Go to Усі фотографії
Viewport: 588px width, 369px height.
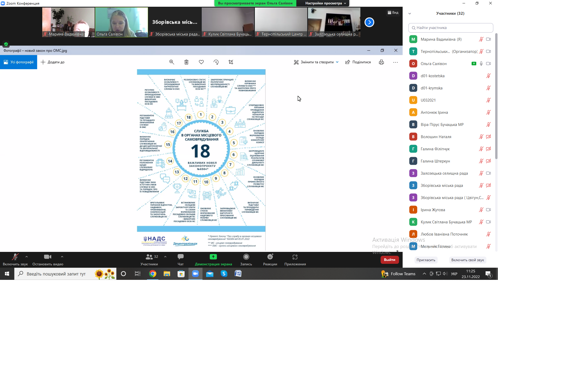pos(19,62)
